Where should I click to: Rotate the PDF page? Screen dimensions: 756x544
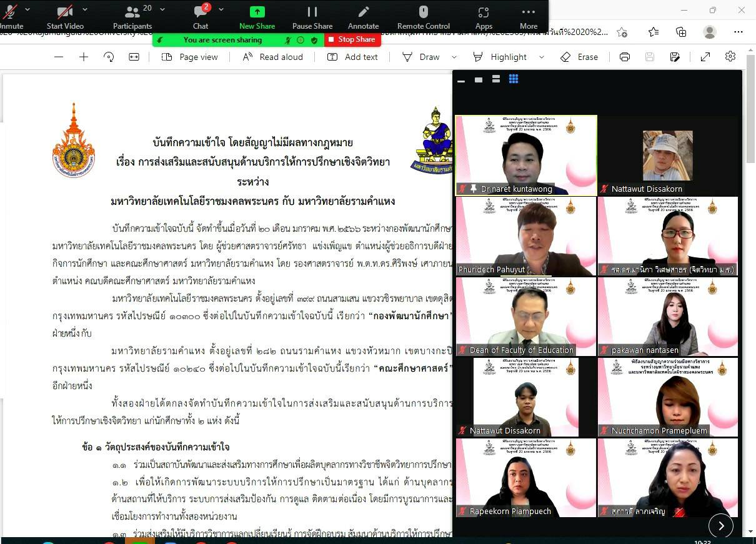coord(109,57)
